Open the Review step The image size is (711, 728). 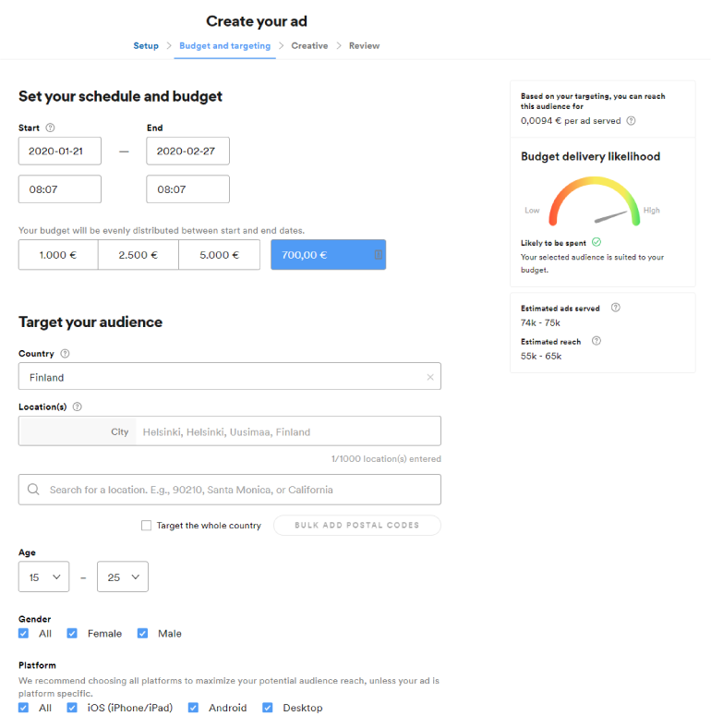(364, 45)
